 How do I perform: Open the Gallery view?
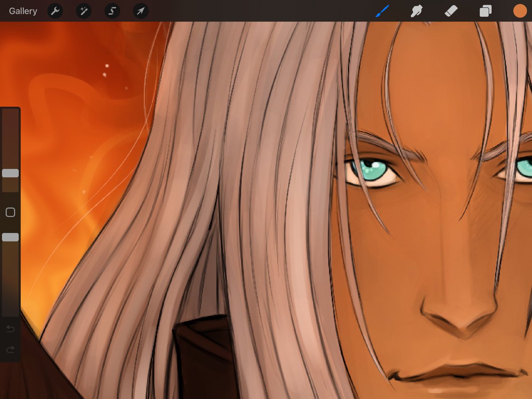coord(23,11)
